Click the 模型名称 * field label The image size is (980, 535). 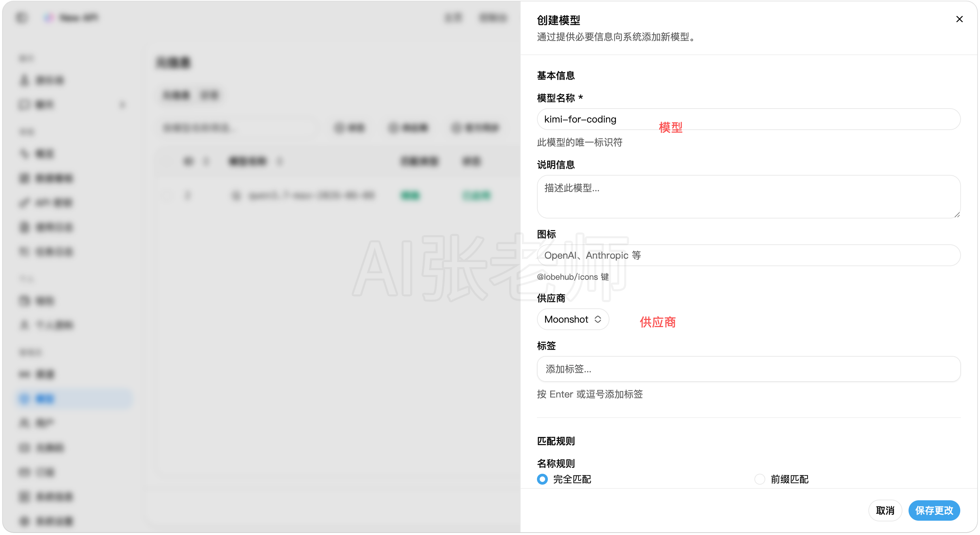pyautogui.click(x=560, y=98)
